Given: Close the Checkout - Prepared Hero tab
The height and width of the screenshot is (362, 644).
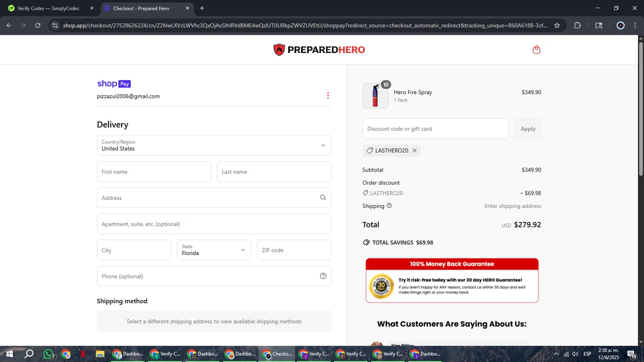Looking at the screenshot, I should pyautogui.click(x=188, y=8).
